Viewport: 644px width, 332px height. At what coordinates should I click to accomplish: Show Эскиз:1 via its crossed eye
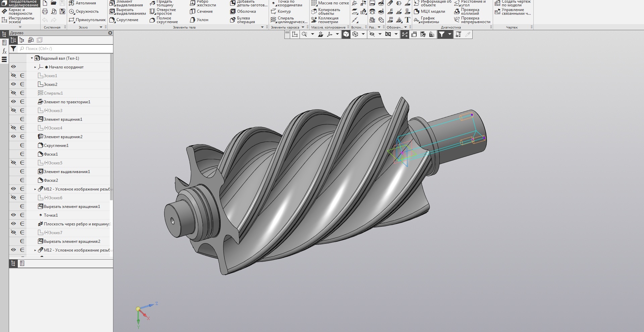13,75
